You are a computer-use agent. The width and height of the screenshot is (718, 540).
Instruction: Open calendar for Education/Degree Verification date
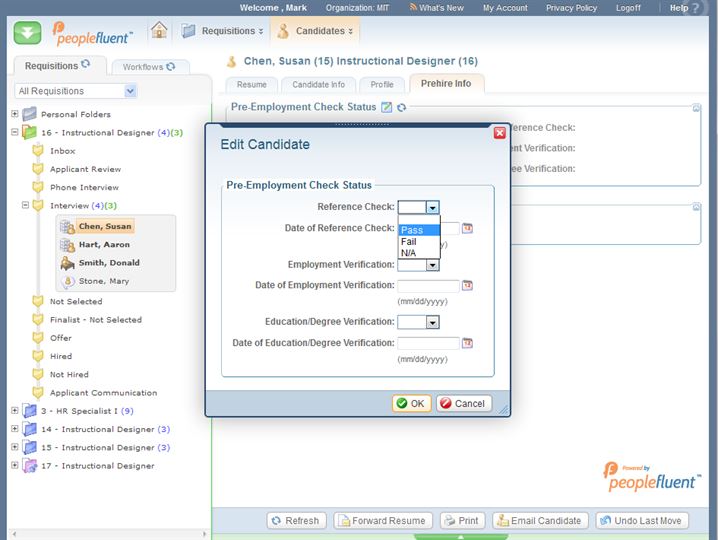click(x=467, y=343)
